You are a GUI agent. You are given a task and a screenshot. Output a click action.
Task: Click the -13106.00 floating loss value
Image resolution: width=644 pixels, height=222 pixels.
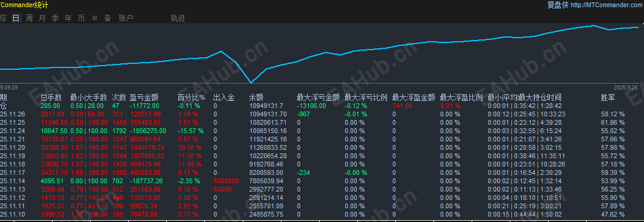(x=311, y=106)
